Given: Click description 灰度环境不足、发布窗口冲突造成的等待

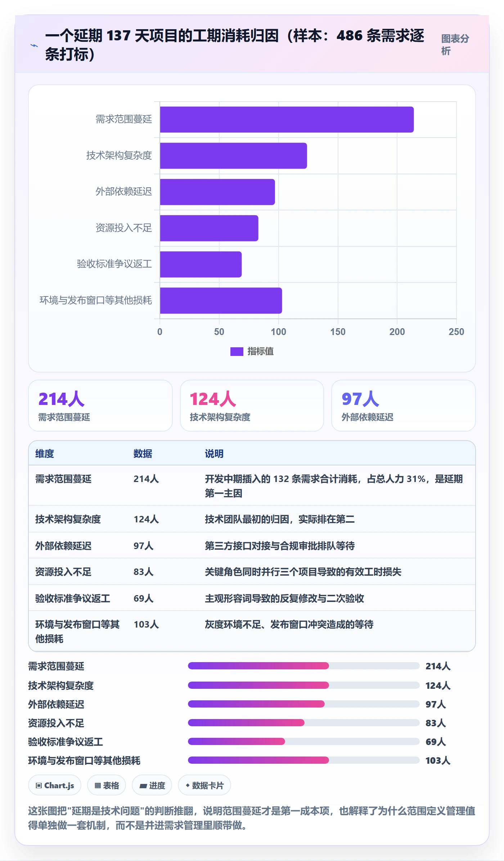Looking at the screenshot, I should 289,624.
